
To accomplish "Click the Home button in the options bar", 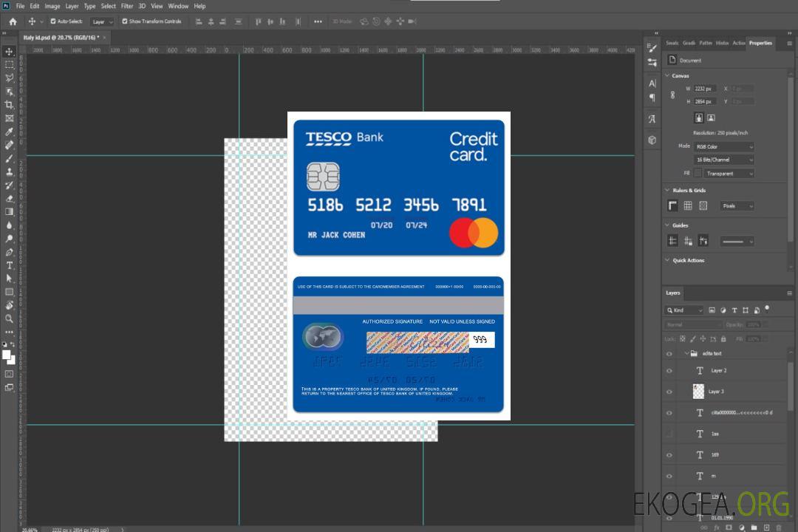I will pyautogui.click(x=13, y=21).
